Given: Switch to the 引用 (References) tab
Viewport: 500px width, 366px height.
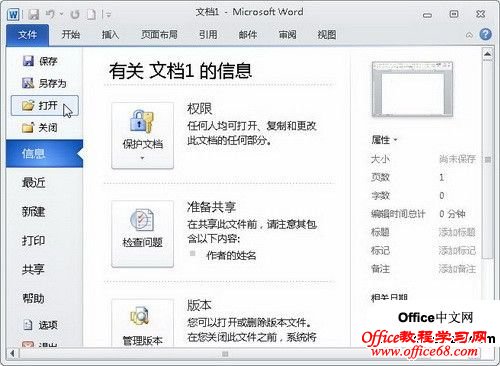Looking at the screenshot, I should (208, 34).
